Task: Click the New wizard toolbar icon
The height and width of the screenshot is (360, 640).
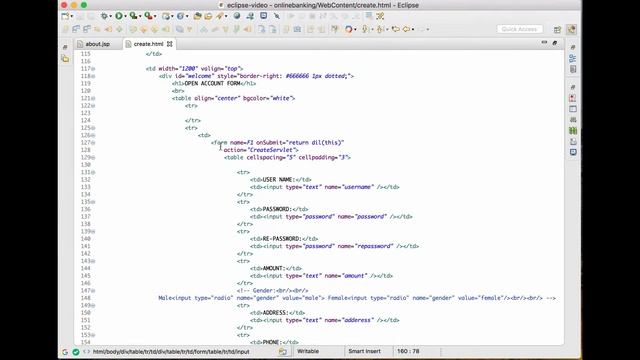Action: tap(65, 16)
